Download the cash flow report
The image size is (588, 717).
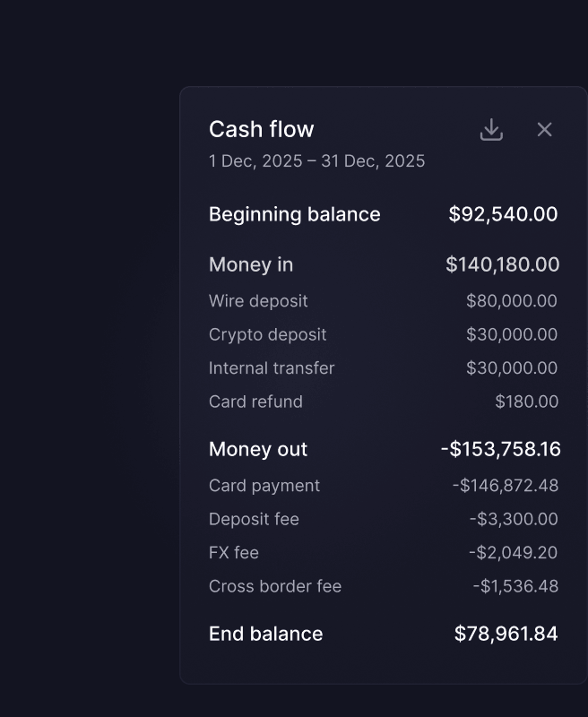(491, 129)
